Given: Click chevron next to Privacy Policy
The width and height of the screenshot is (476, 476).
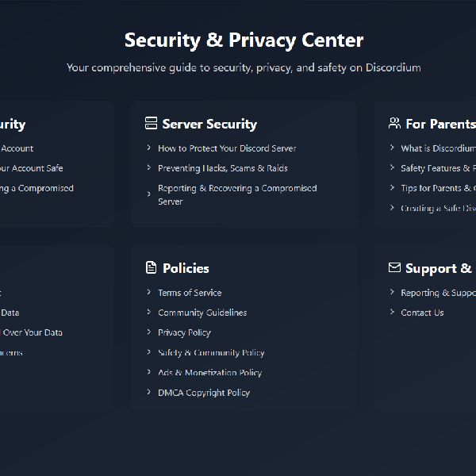Looking at the screenshot, I should [x=149, y=332].
